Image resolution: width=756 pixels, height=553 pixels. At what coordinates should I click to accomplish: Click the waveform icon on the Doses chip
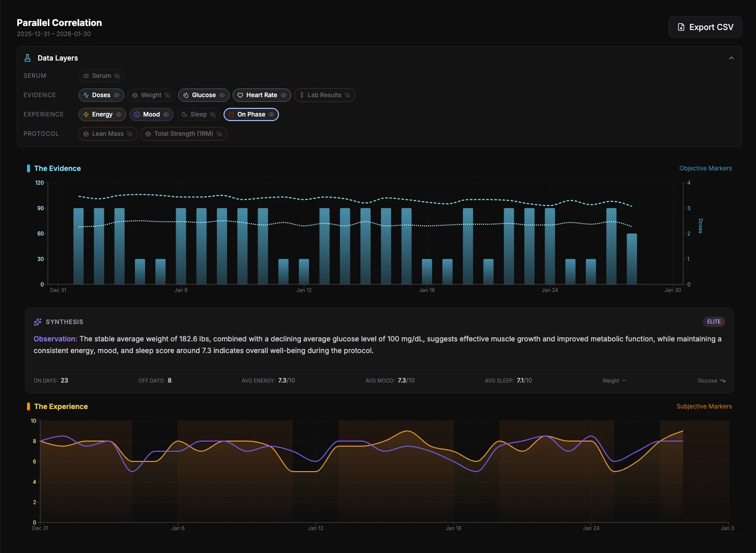pos(86,95)
